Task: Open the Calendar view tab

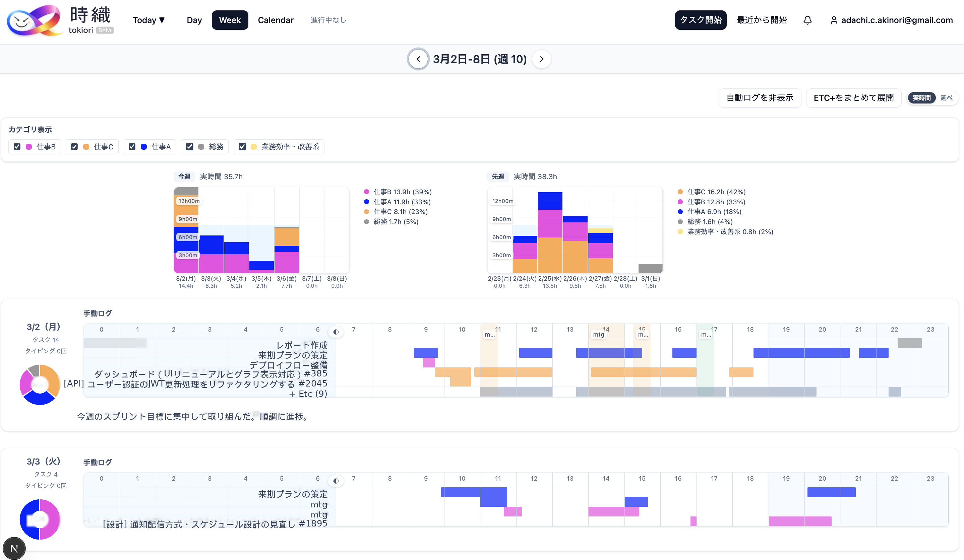Action: (276, 20)
